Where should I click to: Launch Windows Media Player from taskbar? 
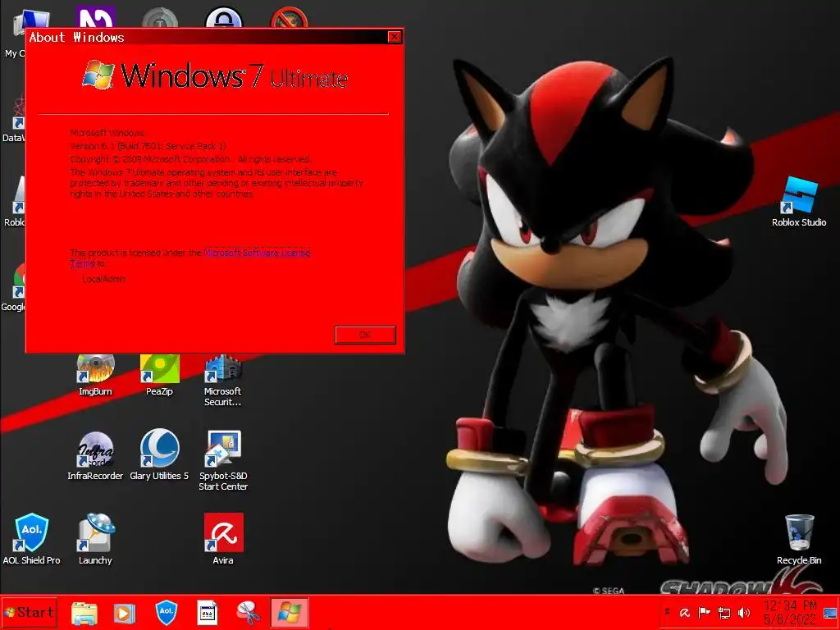(x=125, y=612)
